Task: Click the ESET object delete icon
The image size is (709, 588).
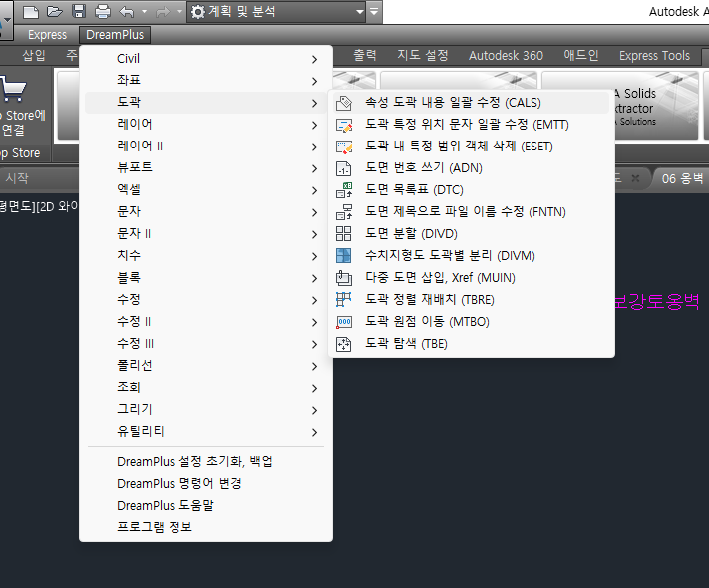Action: (344, 147)
